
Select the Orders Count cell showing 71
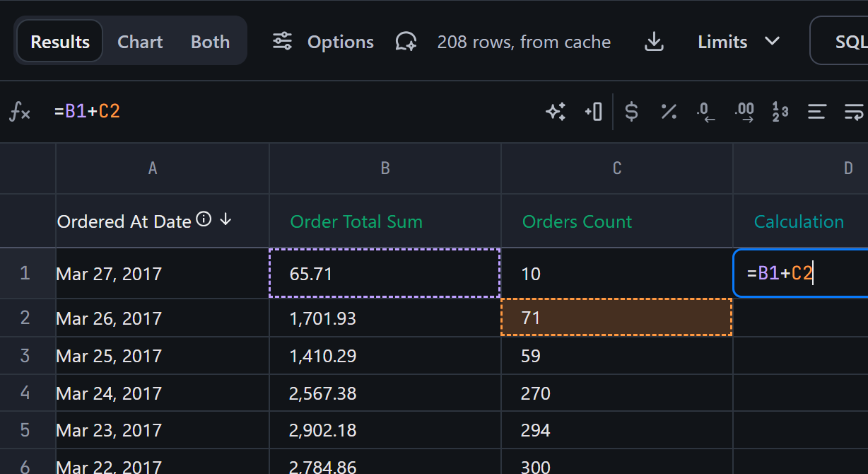point(616,318)
